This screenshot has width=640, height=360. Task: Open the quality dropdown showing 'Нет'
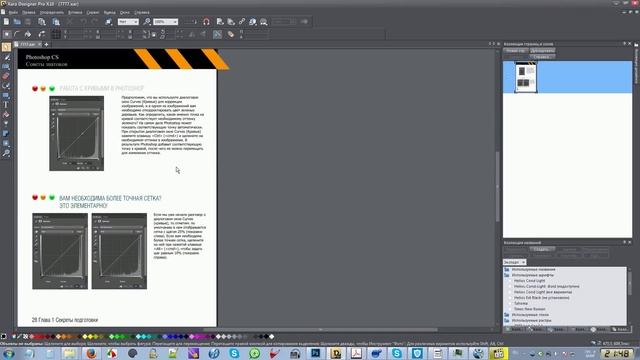(x=128, y=22)
